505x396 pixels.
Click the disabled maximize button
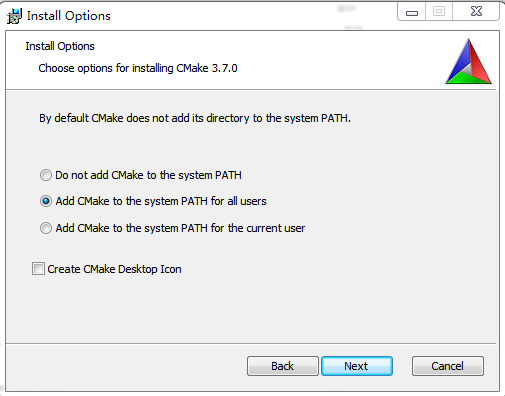pos(439,12)
